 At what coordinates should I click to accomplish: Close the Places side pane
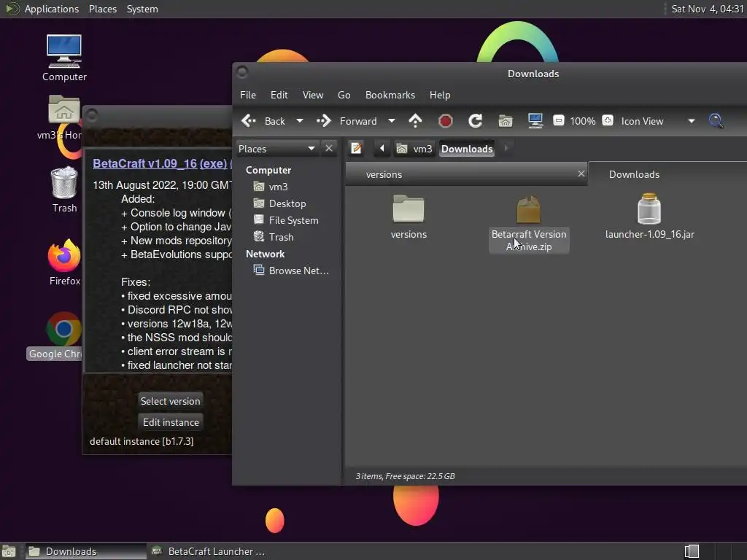pyautogui.click(x=329, y=149)
